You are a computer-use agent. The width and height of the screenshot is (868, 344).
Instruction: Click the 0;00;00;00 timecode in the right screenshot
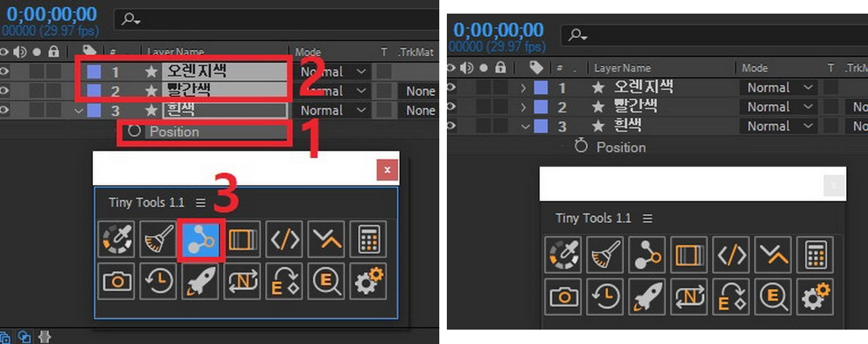[498, 29]
